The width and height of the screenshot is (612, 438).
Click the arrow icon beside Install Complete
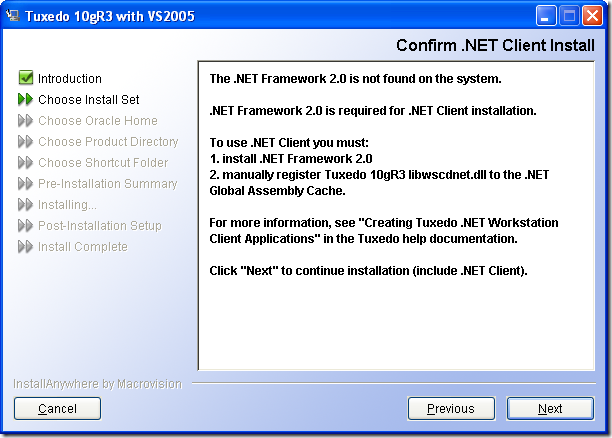[26, 246]
